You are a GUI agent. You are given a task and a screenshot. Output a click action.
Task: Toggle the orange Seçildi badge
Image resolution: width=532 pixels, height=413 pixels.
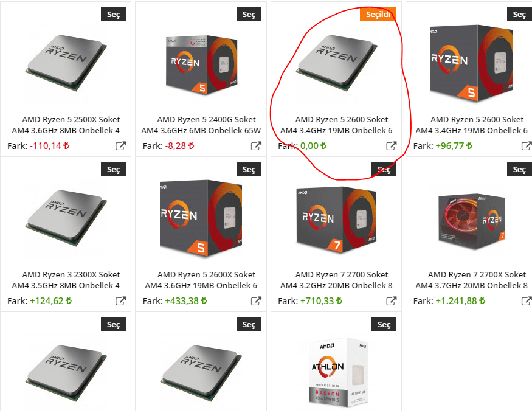[x=378, y=14]
